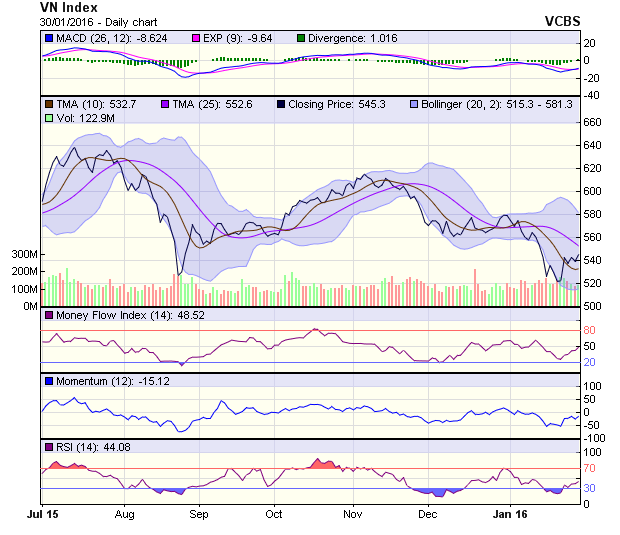Select the Sep date label on axis

click(198, 515)
